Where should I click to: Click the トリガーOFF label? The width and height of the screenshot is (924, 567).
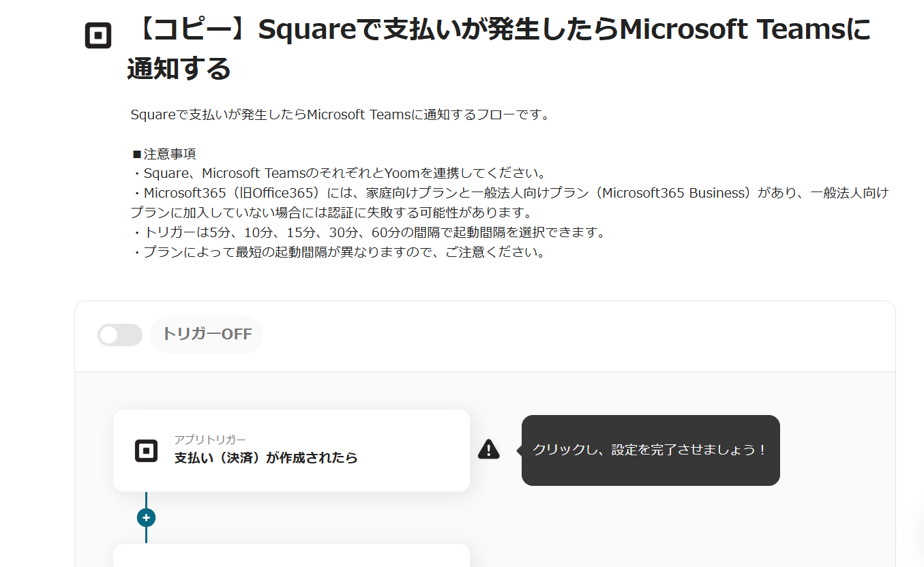(207, 334)
